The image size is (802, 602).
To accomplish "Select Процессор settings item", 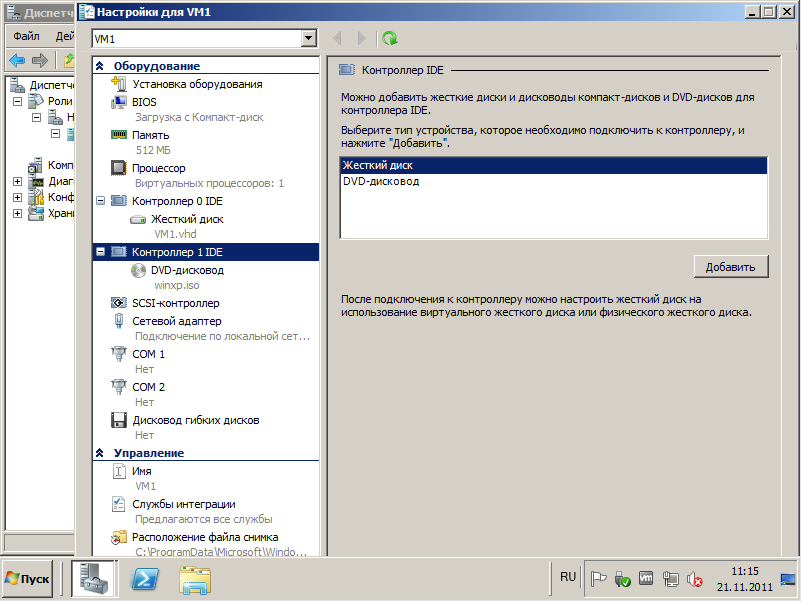I will 159,168.
